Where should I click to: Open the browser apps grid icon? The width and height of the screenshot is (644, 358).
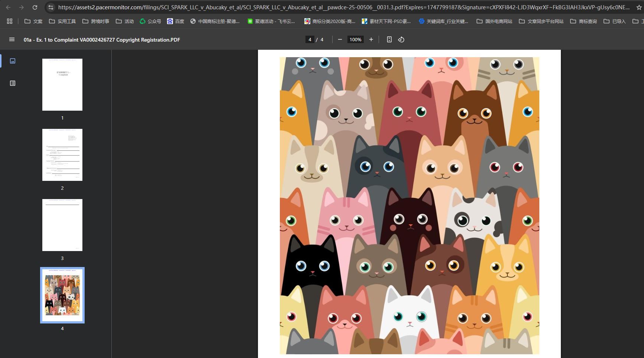tap(10, 22)
